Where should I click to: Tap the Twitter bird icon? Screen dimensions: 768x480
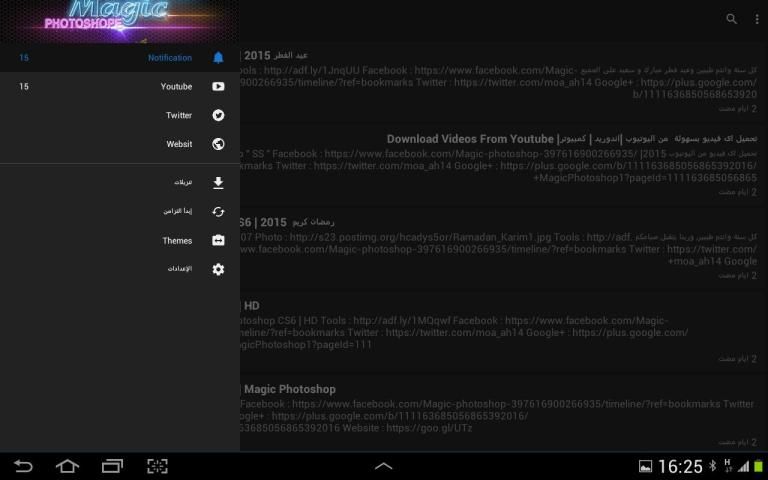218,116
